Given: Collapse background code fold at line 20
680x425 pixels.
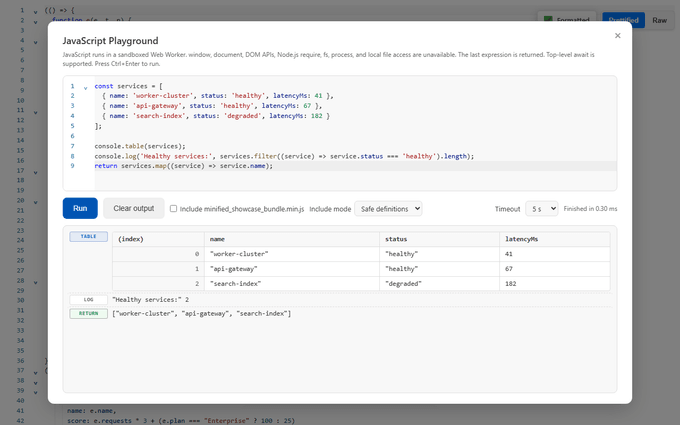Looking at the screenshot, I should (x=36, y=203).
